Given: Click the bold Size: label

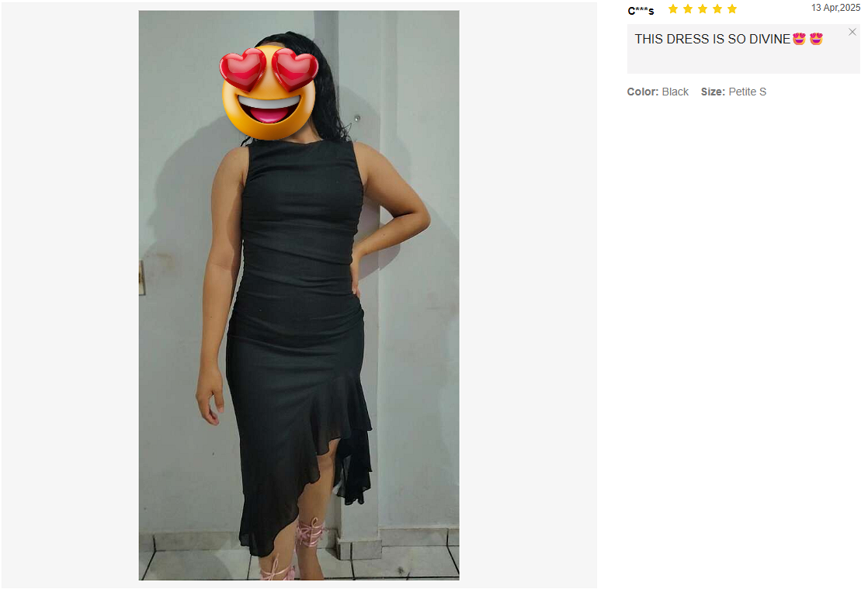Looking at the screenshot, I should click(x=713, y=92).
